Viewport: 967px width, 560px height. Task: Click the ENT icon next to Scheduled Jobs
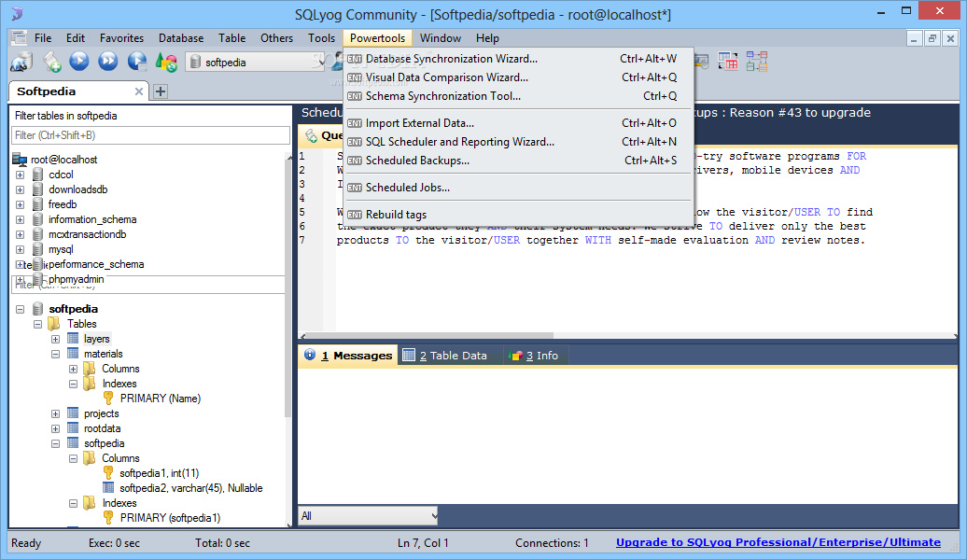click(x=355, y=188)
